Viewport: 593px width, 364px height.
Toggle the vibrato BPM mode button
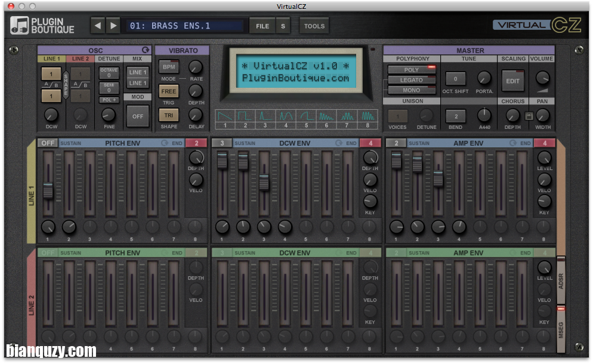(x=169, y=67)
